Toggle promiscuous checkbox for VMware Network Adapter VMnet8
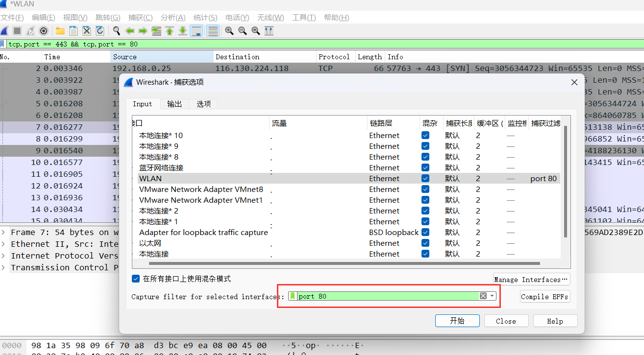The width and height of the screenshot is (644, 355). (425, 189)
